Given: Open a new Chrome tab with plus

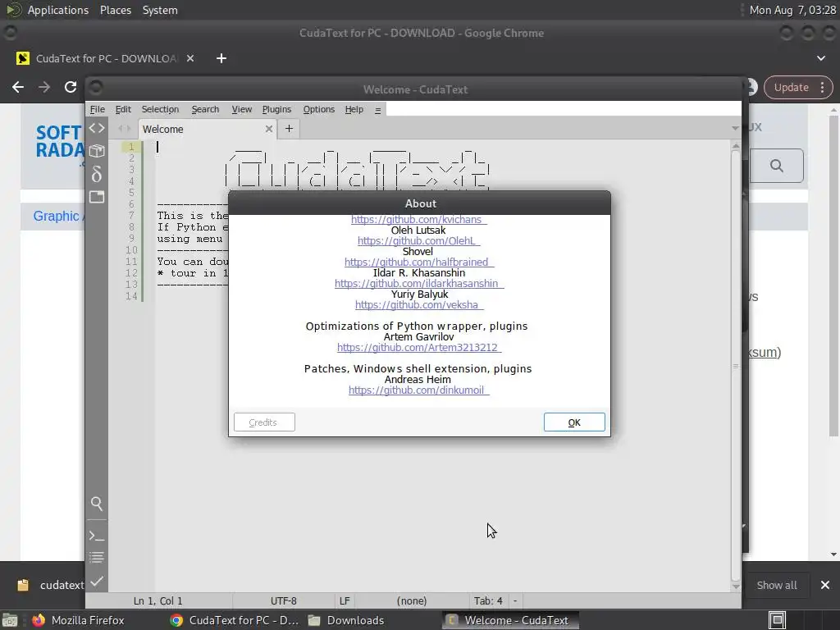Looking at the screenshot, I should coord(221,58).
